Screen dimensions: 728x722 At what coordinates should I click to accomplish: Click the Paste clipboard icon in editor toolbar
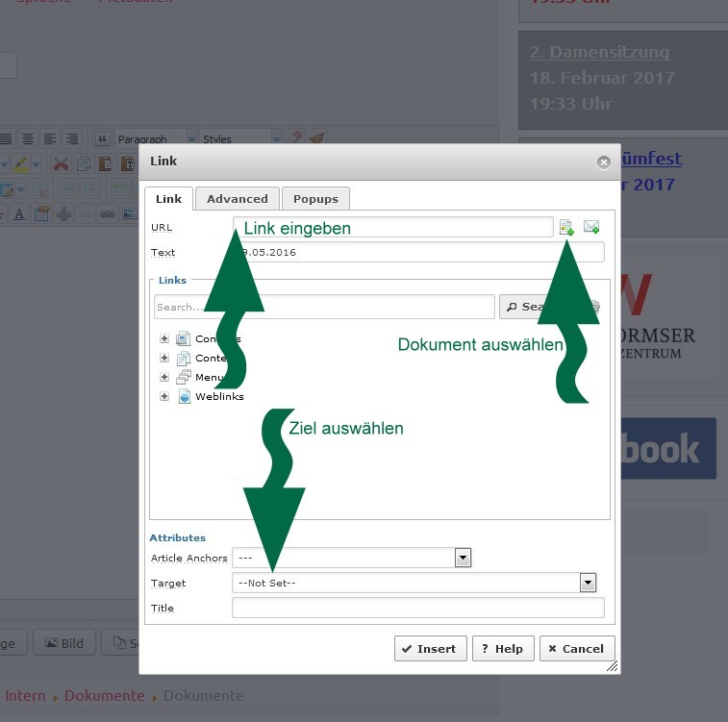pyautogui.click(x=105, y=164)
